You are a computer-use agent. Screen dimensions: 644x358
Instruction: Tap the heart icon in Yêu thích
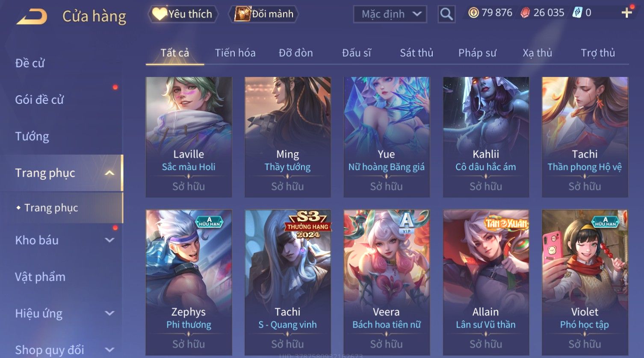[x=160, y=14]
